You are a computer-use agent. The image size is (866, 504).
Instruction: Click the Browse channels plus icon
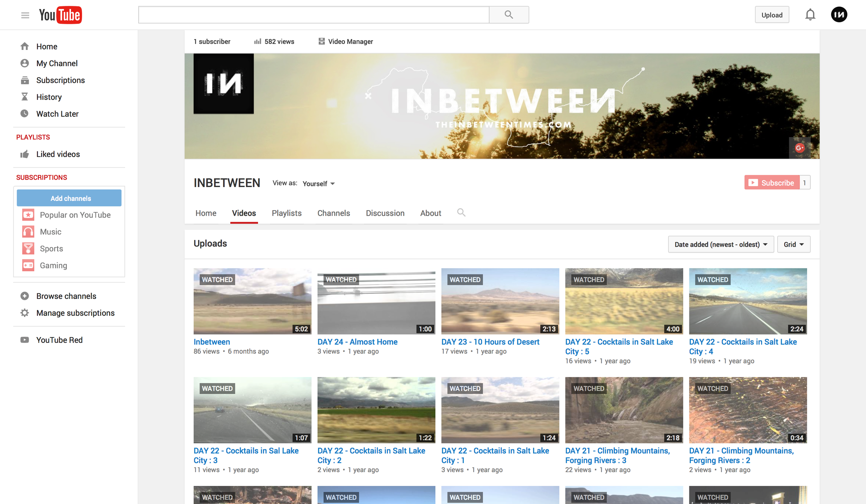[25, 296]
